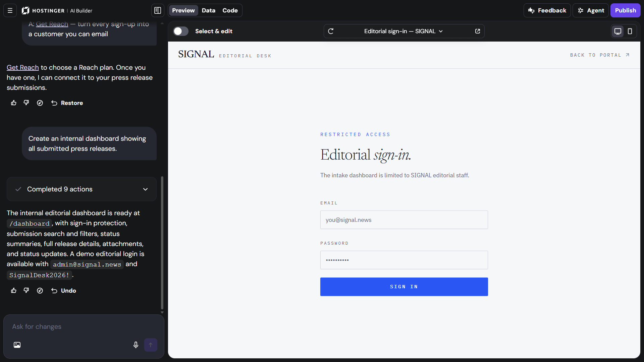
Task: Open preview in new tab icon
Action: click(x=478, y=31)
